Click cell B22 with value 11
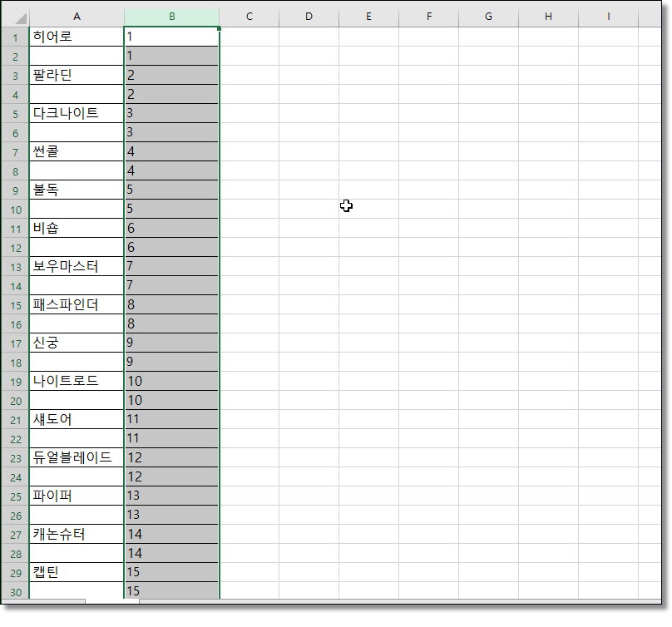672x627 pixels. point(172,438)
